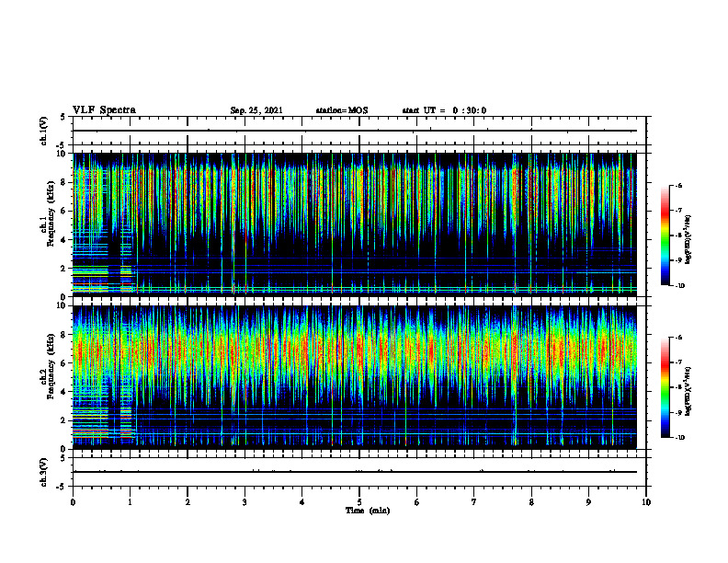Image resolution: width=728 pixels, height=563 pixels.
Task: Click the ch.3 voltage waveform trace
Action: [x=355, y=472]
